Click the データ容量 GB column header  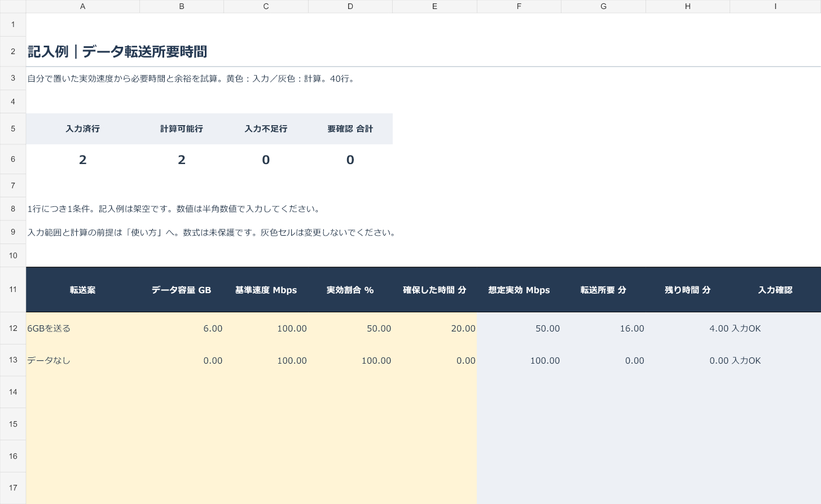pos(182,290)
